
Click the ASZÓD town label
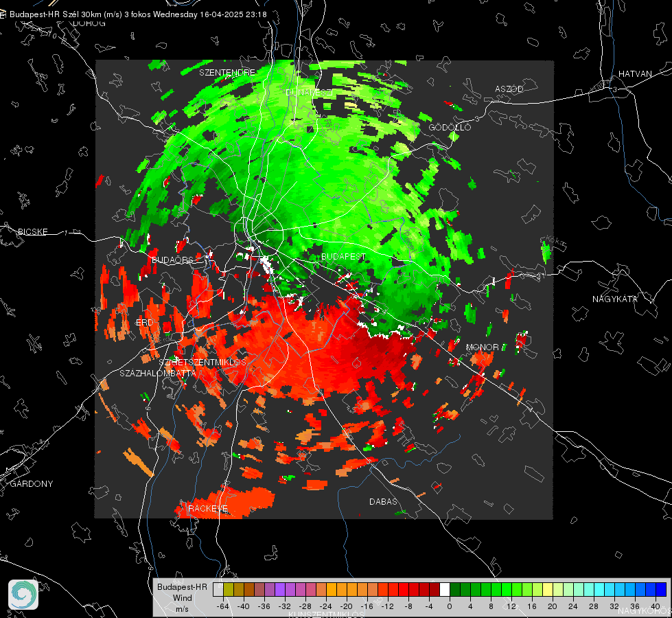click(x=509, y=89)
